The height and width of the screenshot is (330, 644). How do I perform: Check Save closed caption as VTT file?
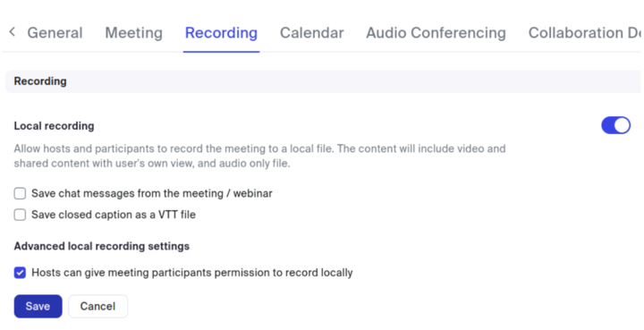click(x=20, y=215)
